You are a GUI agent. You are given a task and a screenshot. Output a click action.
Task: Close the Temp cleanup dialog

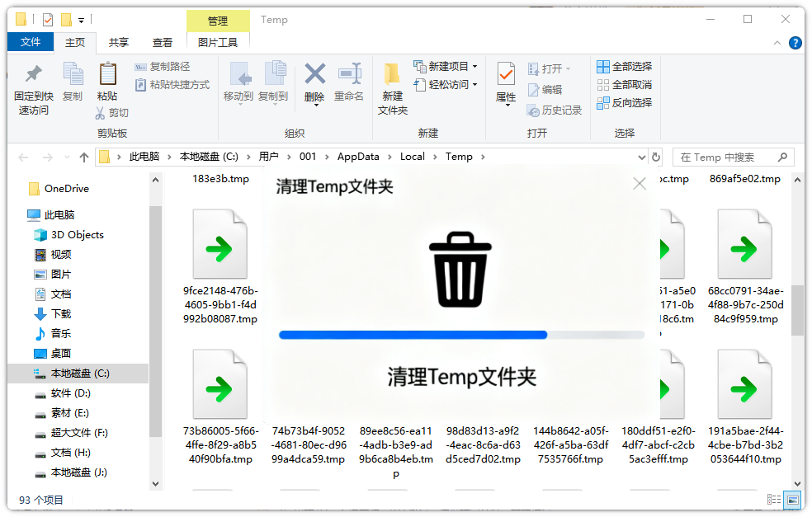click(x=640, y=184)
